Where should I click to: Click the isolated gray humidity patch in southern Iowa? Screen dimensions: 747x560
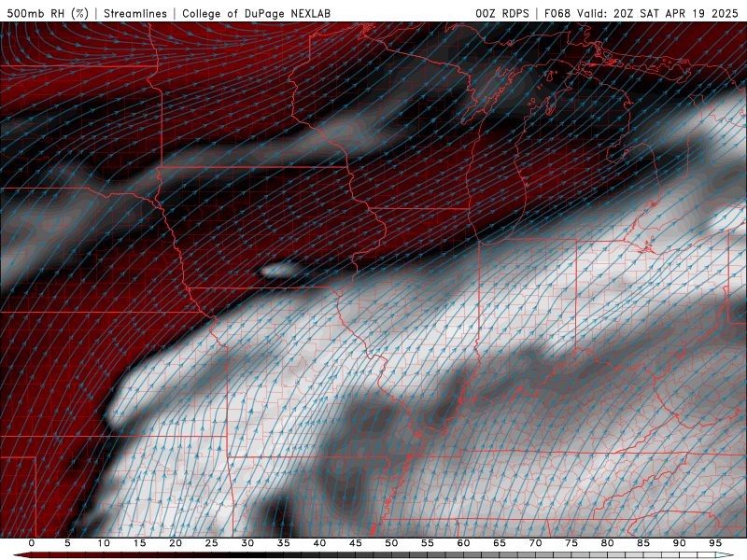point(279,271)
